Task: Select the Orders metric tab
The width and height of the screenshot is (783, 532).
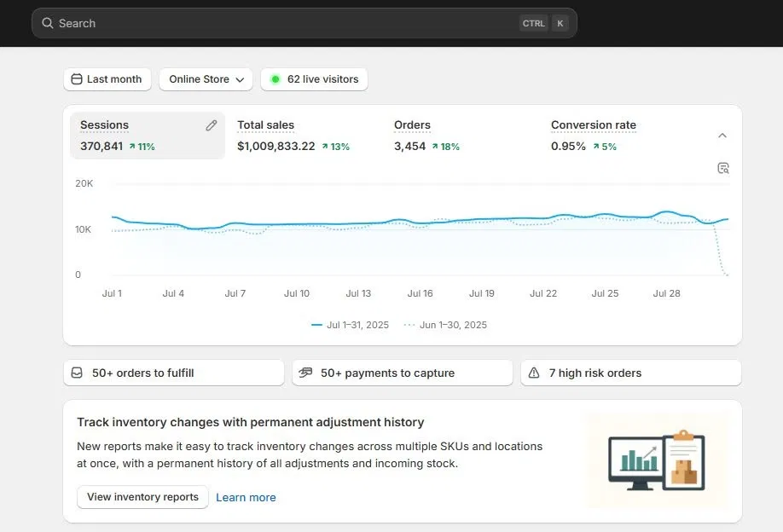Action: coord(461,136)
